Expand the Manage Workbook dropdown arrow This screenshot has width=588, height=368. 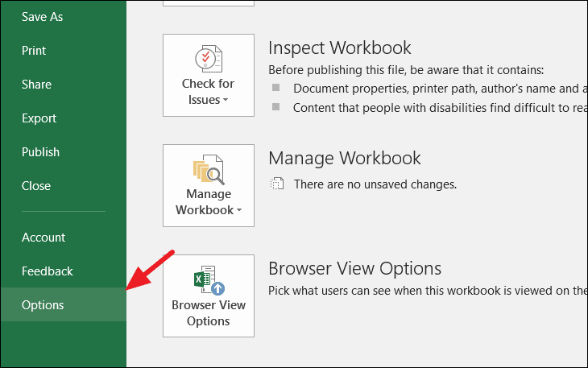pos(239,211)
